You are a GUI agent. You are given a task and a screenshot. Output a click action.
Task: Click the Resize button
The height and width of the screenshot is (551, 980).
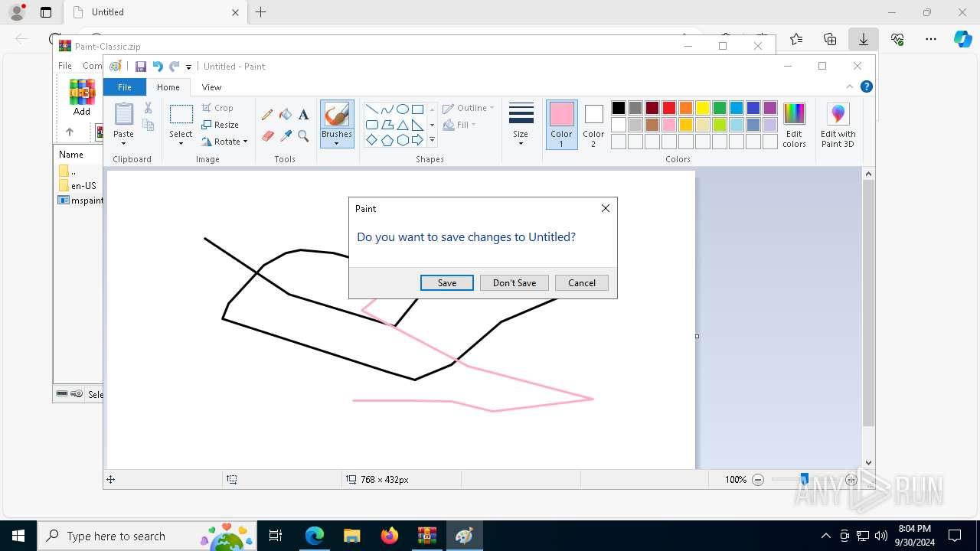click(x=220, y=125)
